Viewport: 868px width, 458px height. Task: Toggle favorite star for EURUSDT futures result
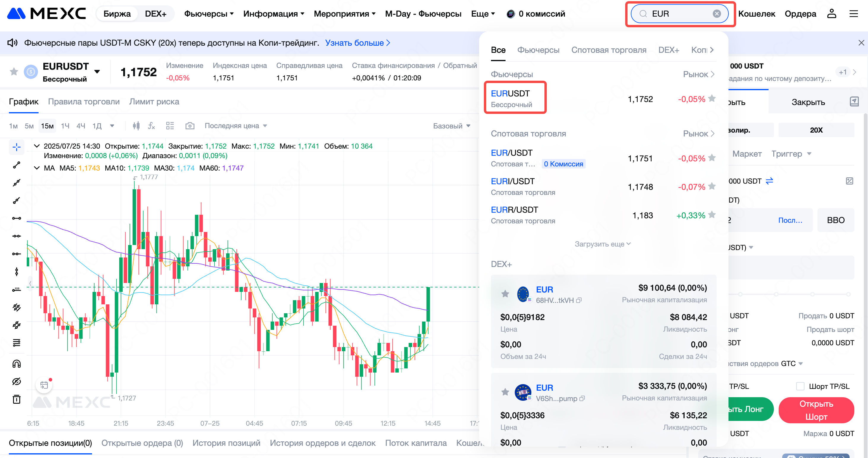(712, 99)
